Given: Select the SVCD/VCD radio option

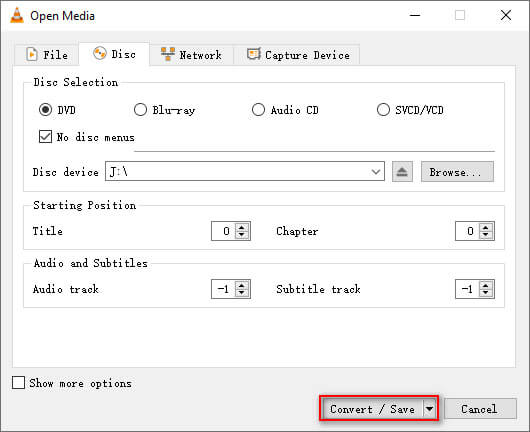Looking at the screenshot, I should point(383,110).
